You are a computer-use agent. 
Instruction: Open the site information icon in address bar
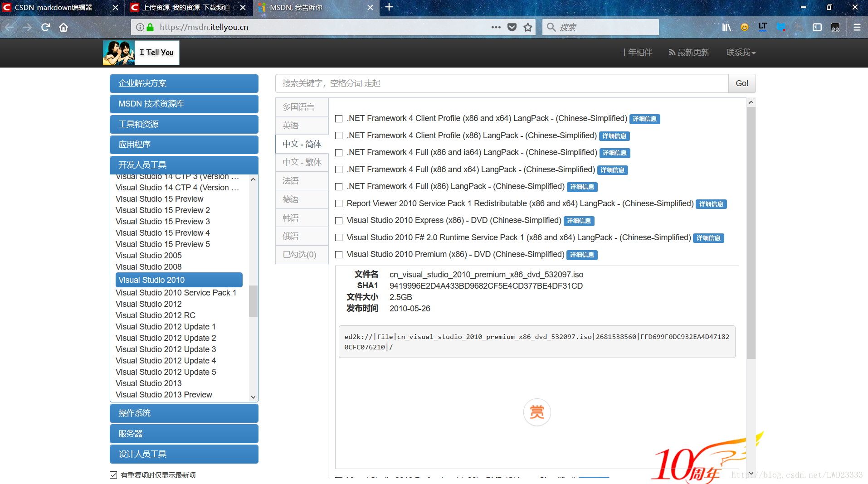point(140,27)
